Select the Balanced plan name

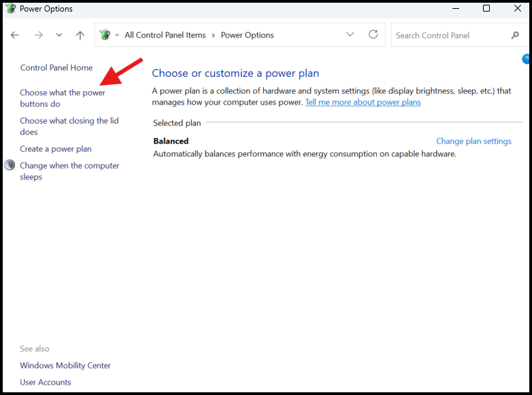click(x=171, y=141)
